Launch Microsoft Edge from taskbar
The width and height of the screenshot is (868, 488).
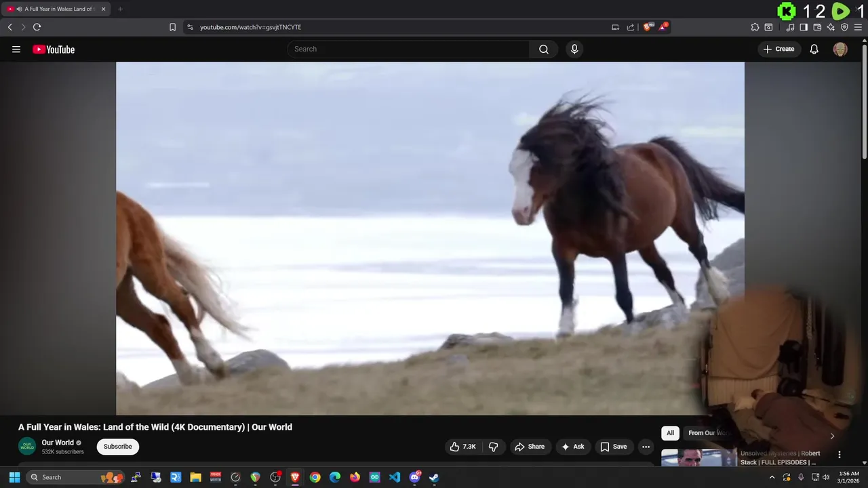tap(335, 477)
